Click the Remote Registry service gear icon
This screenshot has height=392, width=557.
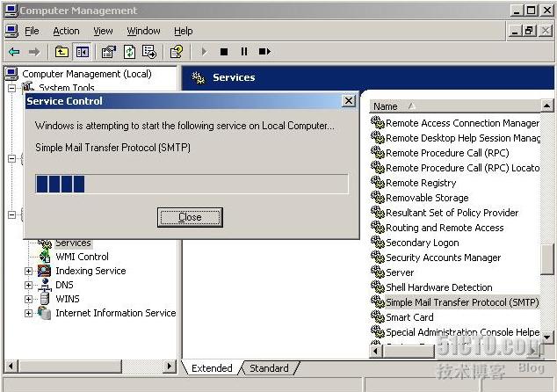(x=378, y=183)
